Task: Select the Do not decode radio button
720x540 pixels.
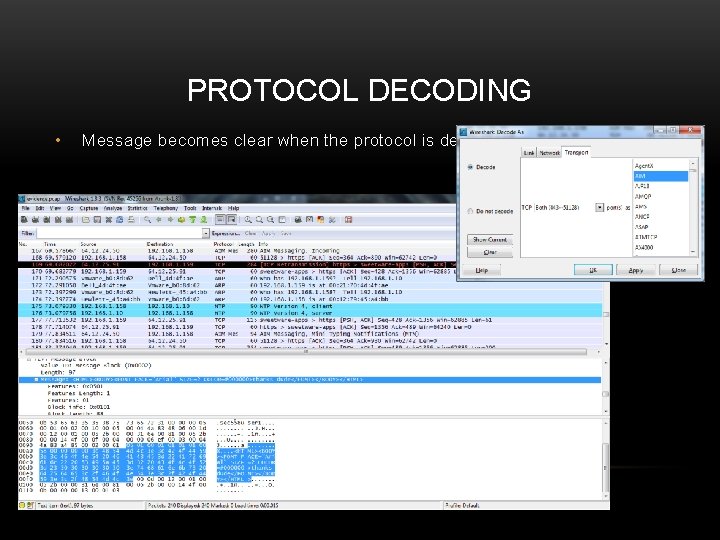Action: coord(470,211)
